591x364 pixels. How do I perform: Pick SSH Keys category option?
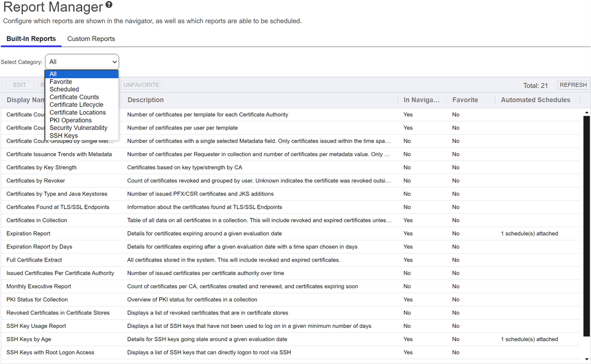(x=63, y=136)
